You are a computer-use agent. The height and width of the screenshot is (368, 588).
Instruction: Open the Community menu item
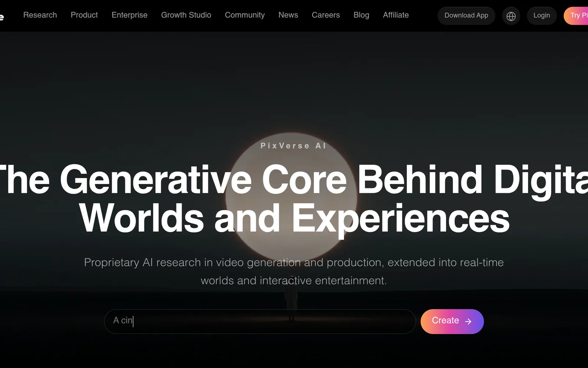[x=245, y=15]
